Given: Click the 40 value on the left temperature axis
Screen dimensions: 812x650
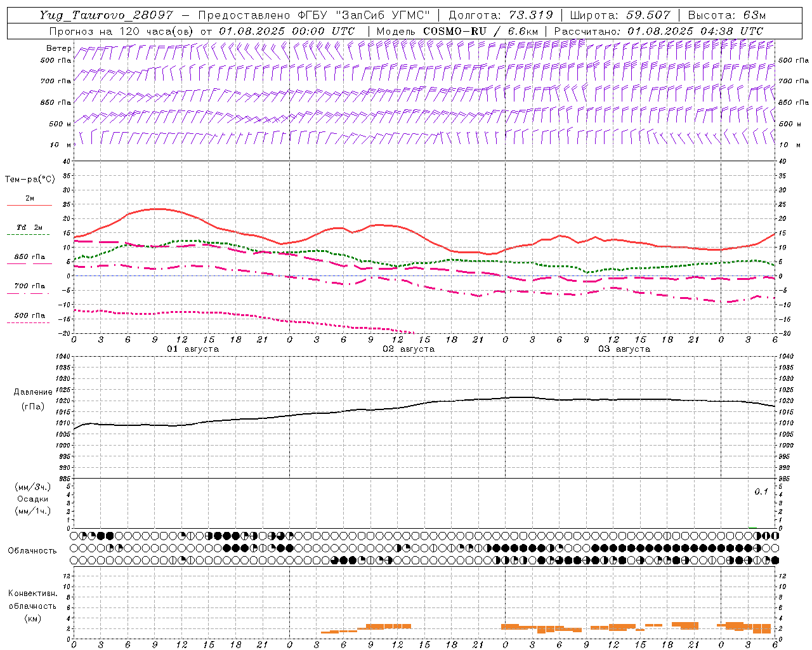Looking at the screenshot, I should [66, 161].
